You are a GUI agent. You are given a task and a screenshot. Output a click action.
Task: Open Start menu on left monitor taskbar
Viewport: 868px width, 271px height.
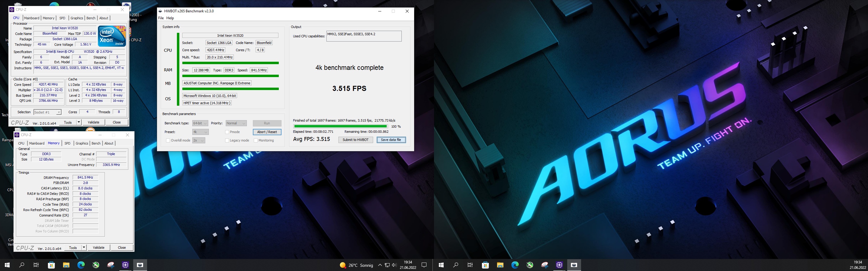coord(7,265)
